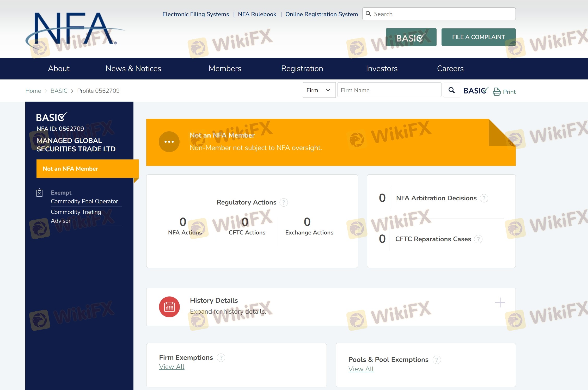Image resolution: width=588 pixels, height=390 pixels.
Task: Click the NFA Arbitration Decisions help icon
Action: tap(484, 198)
